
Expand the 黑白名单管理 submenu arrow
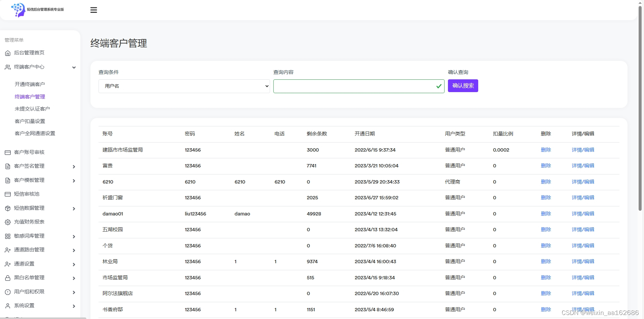74,278
